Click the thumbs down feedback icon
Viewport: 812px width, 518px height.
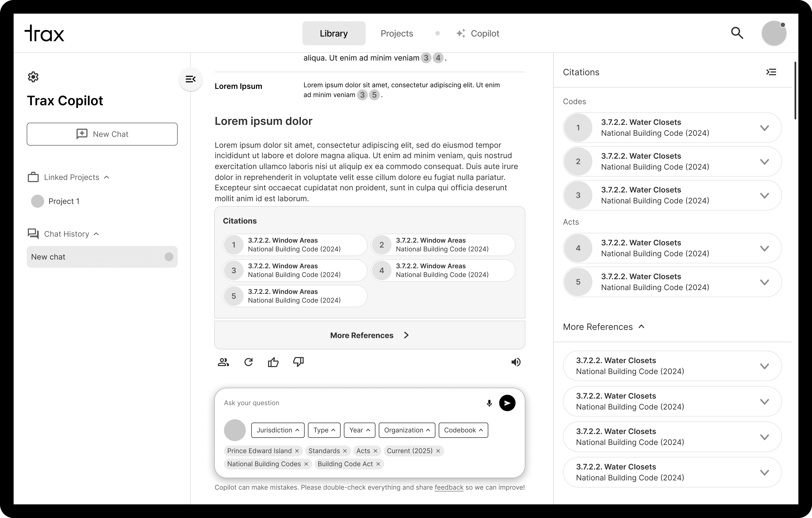pos(298,362)
